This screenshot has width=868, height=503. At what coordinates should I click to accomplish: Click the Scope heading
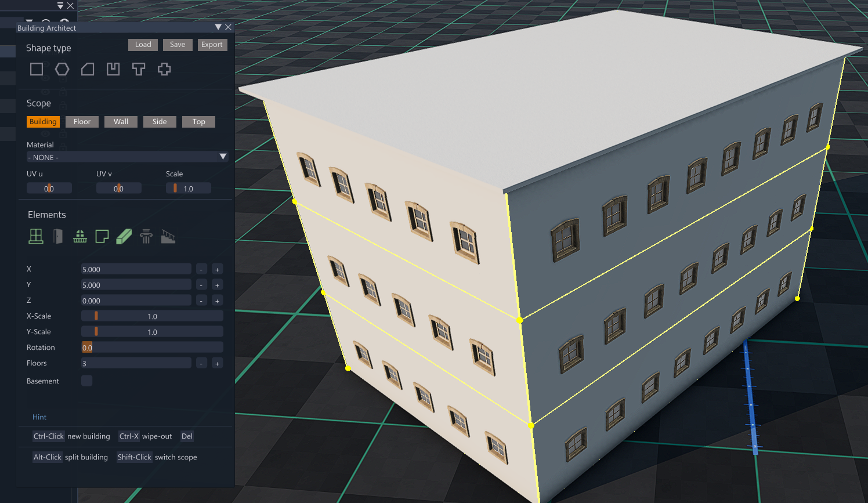[39, 103]
